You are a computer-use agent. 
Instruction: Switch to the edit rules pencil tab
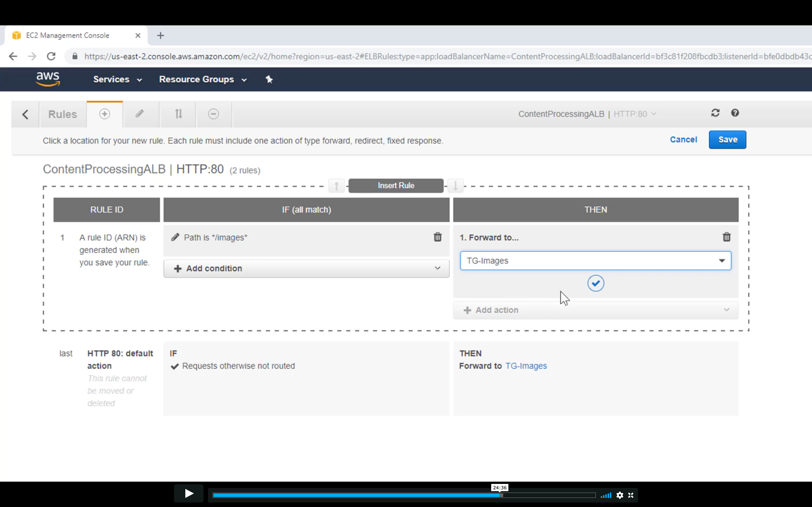pyautogui.click(x=140, y=114)
